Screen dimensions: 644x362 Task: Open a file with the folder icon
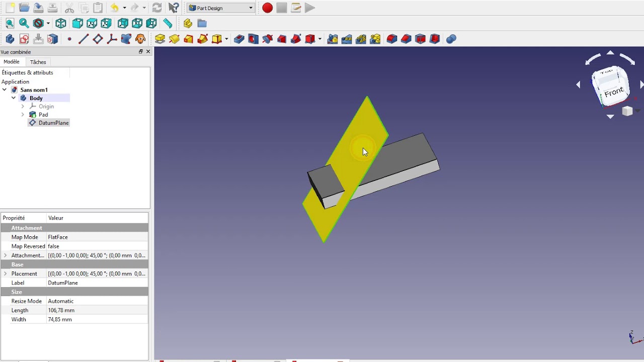click(24, 8)
